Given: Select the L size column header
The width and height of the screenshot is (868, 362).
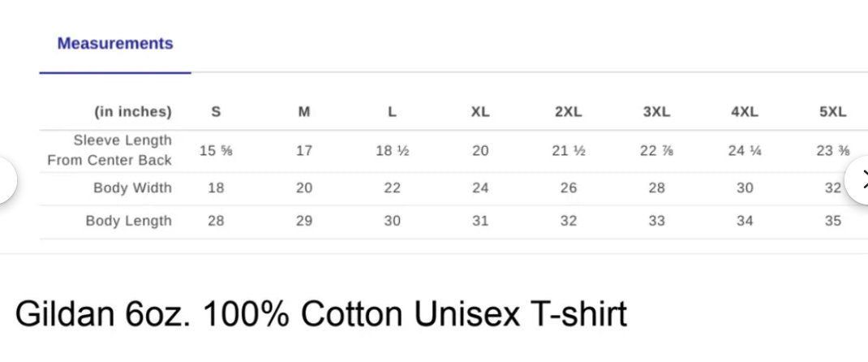Looking at the screenshot, I should pos(392,112).
